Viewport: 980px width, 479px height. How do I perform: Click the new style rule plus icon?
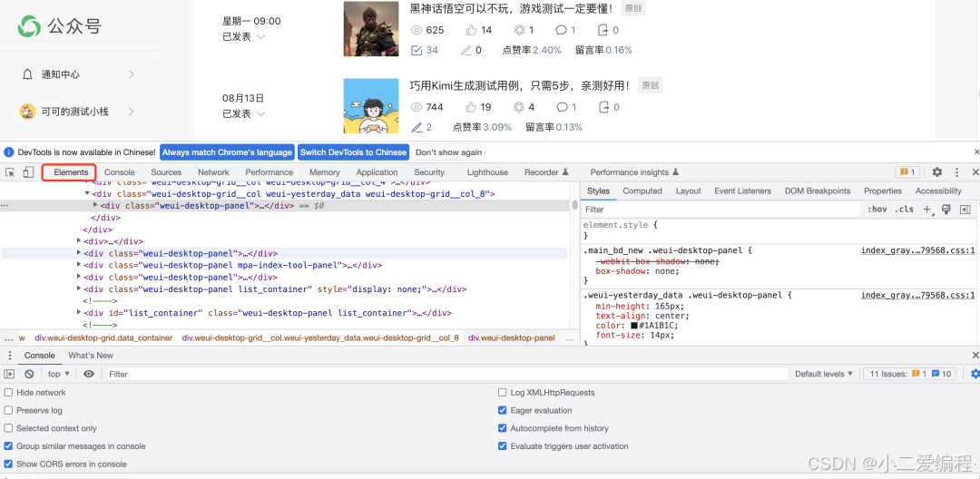coord(927,210)
